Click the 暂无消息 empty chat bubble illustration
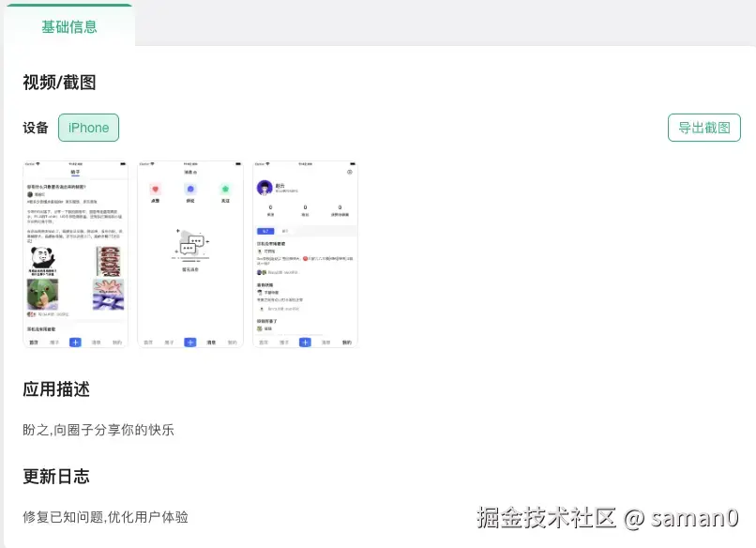Screen dimensions: 756x548 click(x=191, y=245)
